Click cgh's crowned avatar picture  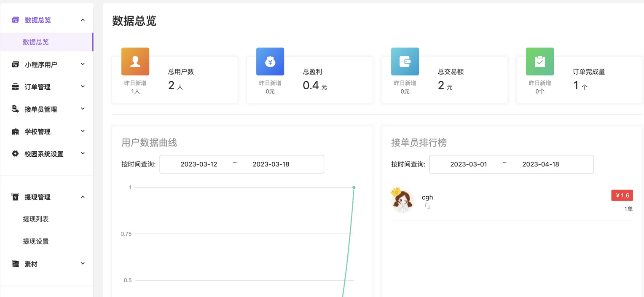[402, 201]
